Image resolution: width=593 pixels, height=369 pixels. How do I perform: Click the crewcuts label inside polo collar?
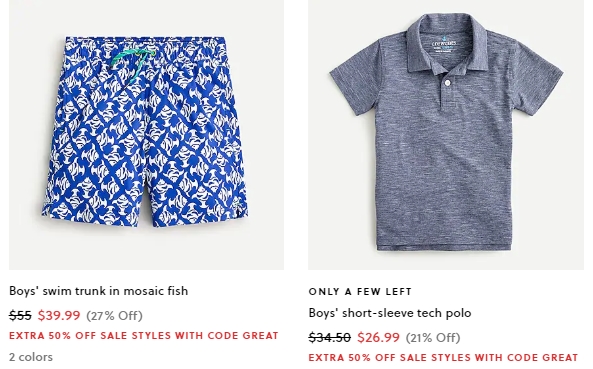pyautogui.click(x=444, y=44)
